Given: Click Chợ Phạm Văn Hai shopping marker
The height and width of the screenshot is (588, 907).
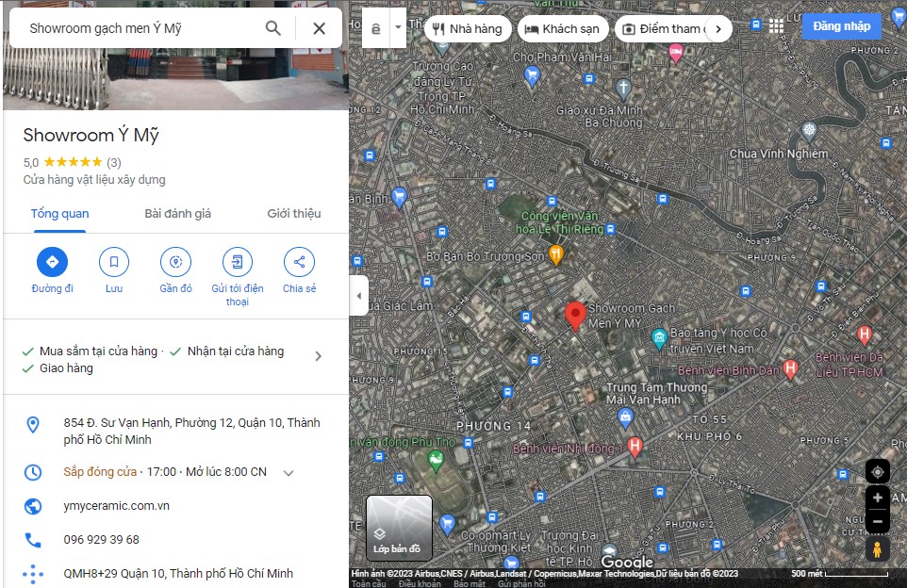Looking at the screenshot, I should [x=532, y=75].
